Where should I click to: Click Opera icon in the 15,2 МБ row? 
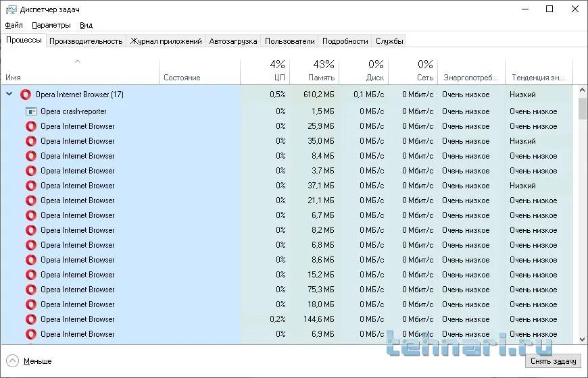pyautogui.click(x=31, y=275)
